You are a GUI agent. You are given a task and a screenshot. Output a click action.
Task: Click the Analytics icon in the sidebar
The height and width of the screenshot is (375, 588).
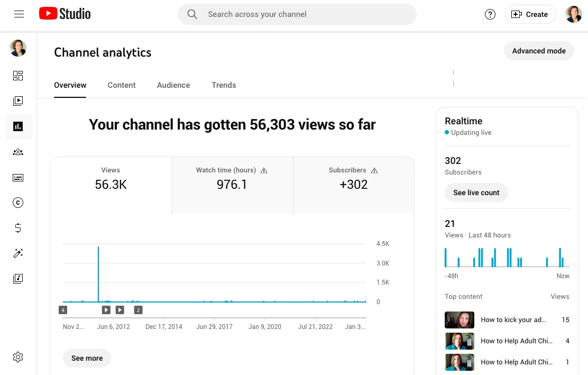coord(18,126)
